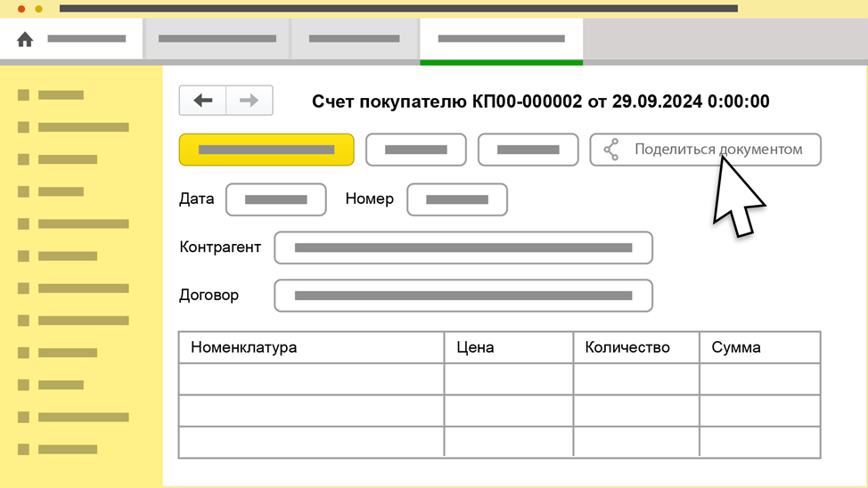
Task: Click the Контрагент field
Action: point(463,248)
